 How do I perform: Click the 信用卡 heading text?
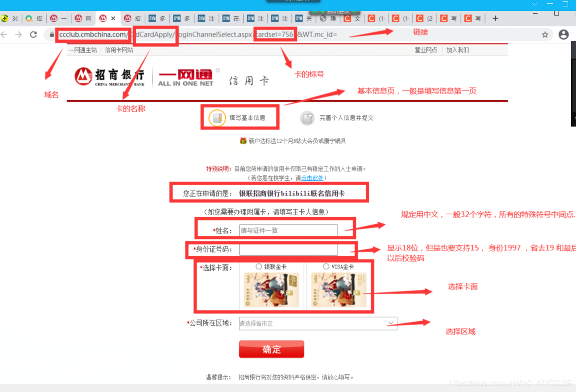249,80
